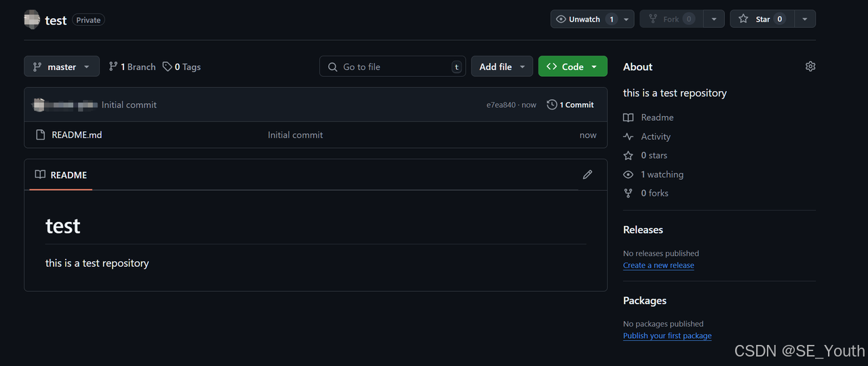The width and height of the screenshot is (868, 366).
Task: Click Create a new release
Action: 658,266
